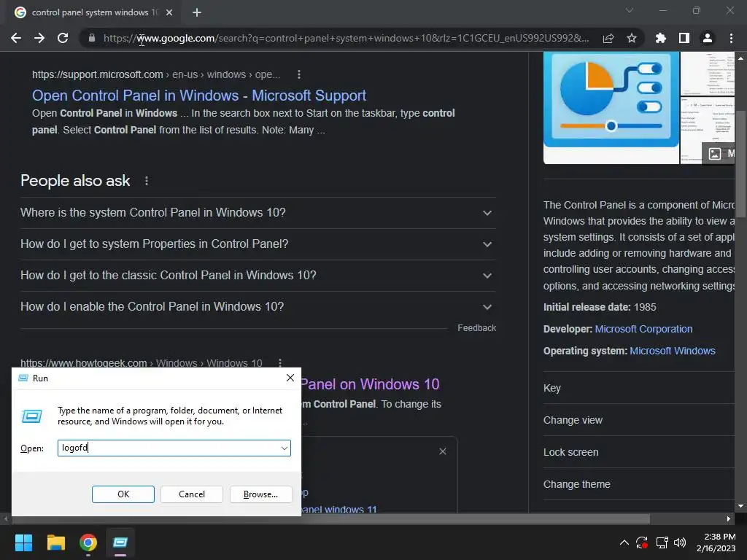This screenshot has height=560, width=747.
Task: Reload the Google search page
Action: click(63, 38)
